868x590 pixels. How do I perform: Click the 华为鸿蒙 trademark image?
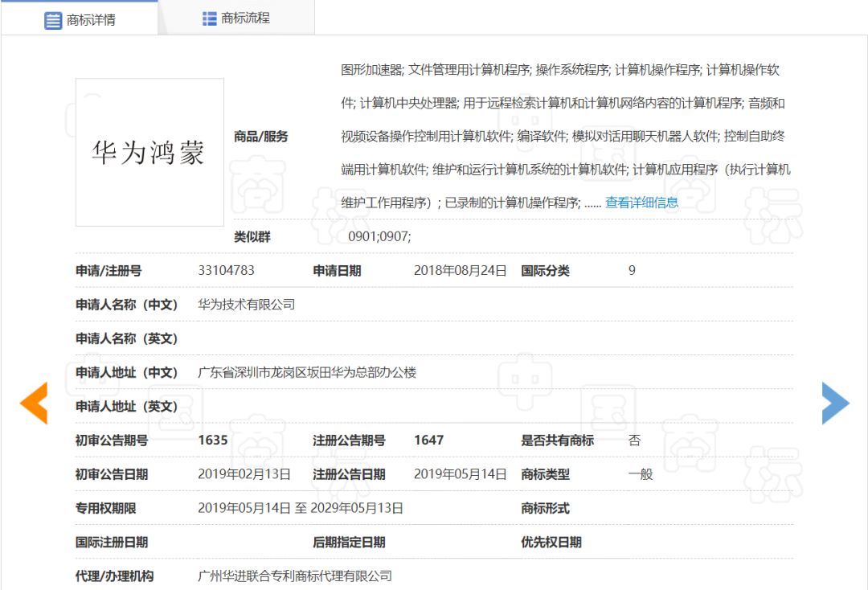pyautogui.click(x=149, y=152)
